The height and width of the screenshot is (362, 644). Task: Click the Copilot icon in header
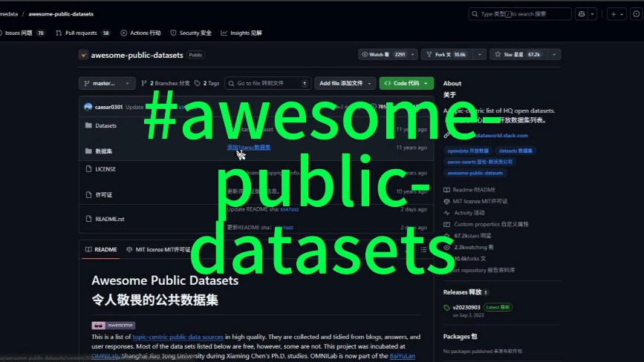[x=581, y=14]
